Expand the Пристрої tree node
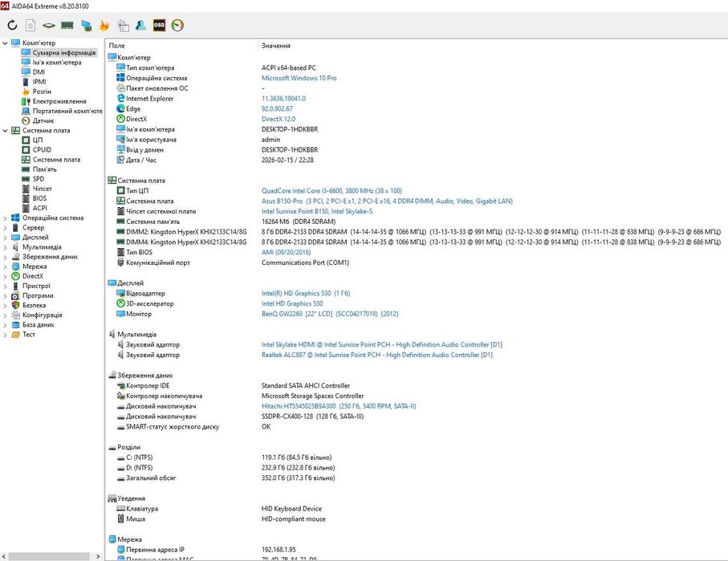Viewport: 728px width, 561px height. pos(5,286)
